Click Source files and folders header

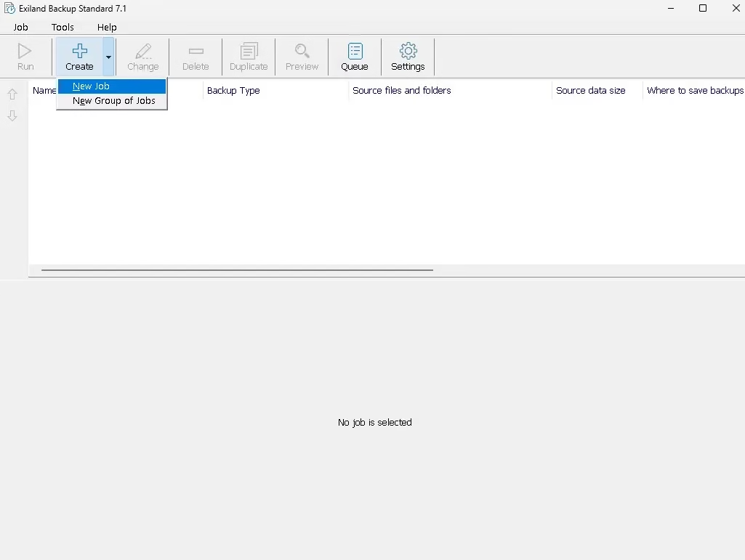pyautogui.click(x=401, y=91)
